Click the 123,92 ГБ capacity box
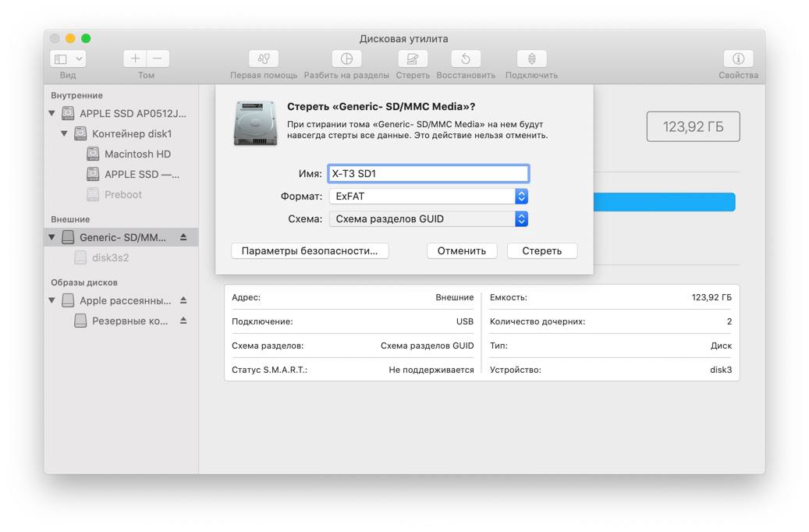809x532 pixels. pos(693,126)
